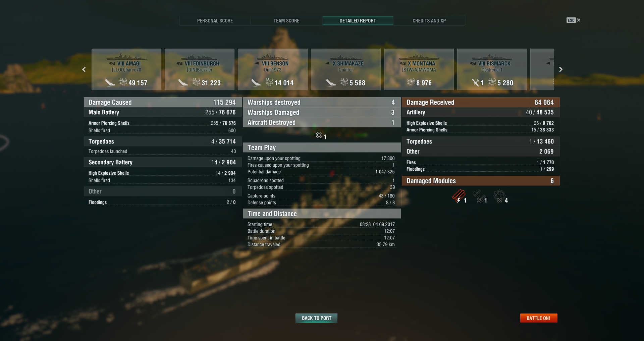The width and height of the screenshot is (644, 341).
Task: Show previous ships with left arrow
Action: point(84,69)
